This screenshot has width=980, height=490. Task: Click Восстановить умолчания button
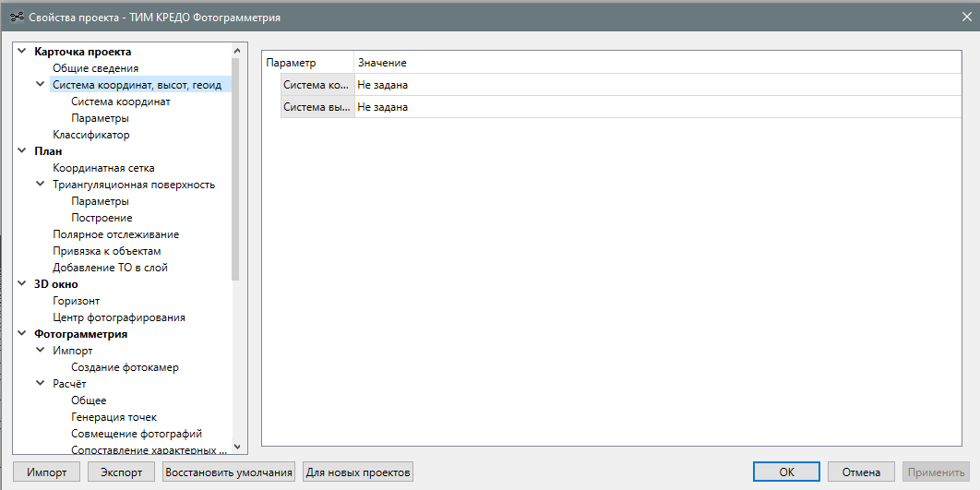(229, 472)
